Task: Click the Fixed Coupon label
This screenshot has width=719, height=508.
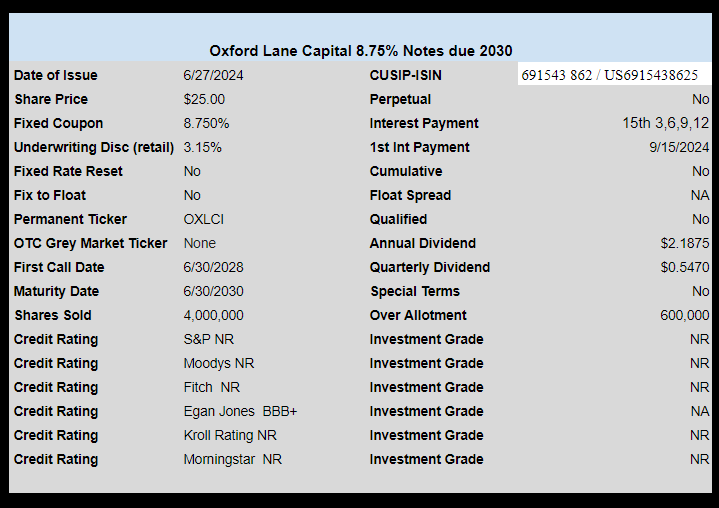Action: [58, 123]
